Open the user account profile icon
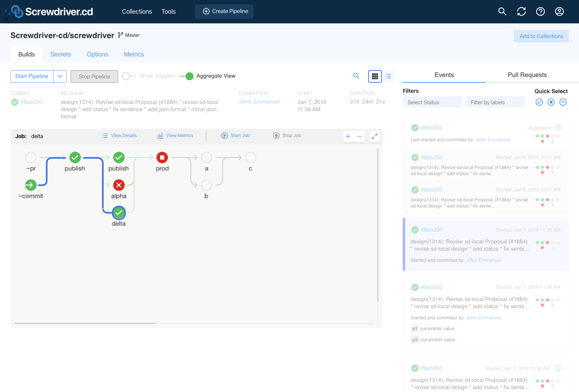This screenshot has height=392, width=579. [x=560, y=12]
